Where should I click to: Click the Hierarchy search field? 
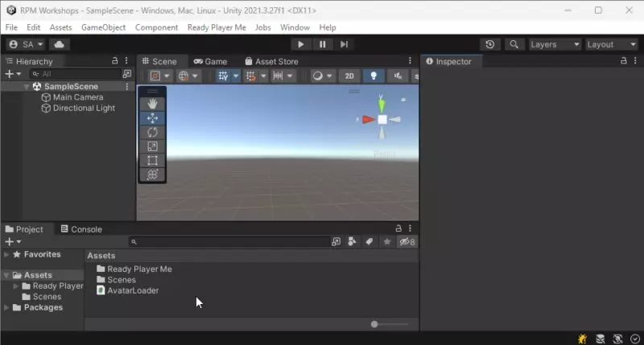(75, 74)
